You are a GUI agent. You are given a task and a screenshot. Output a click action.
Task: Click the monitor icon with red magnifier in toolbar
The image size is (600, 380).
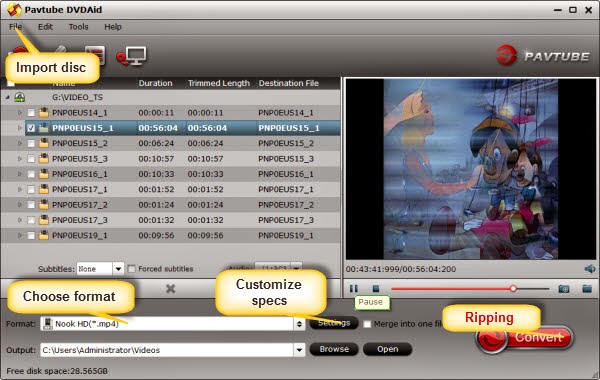[x=131, y=56]
